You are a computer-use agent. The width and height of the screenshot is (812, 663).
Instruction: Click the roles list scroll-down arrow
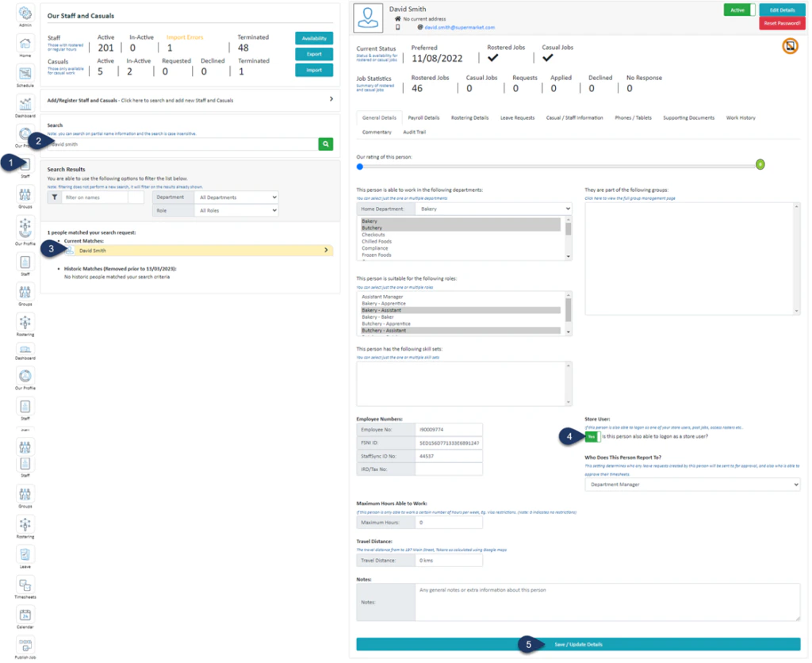tap(568, 331)
